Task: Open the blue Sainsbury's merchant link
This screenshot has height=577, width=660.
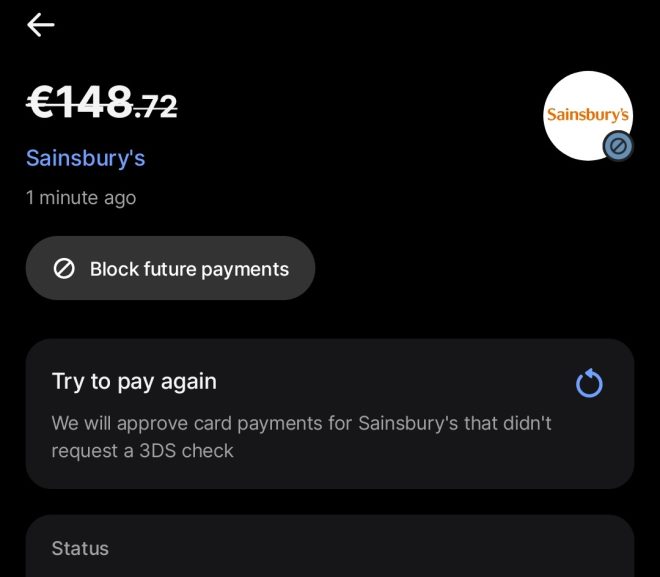Action: [x=85, y=158]
